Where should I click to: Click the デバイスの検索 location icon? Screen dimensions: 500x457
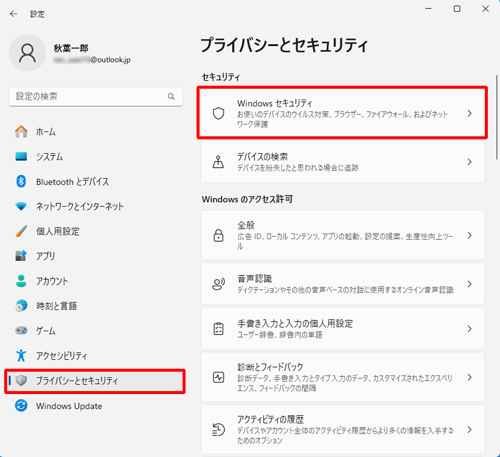pyautogui.click(x=218, y=162)
